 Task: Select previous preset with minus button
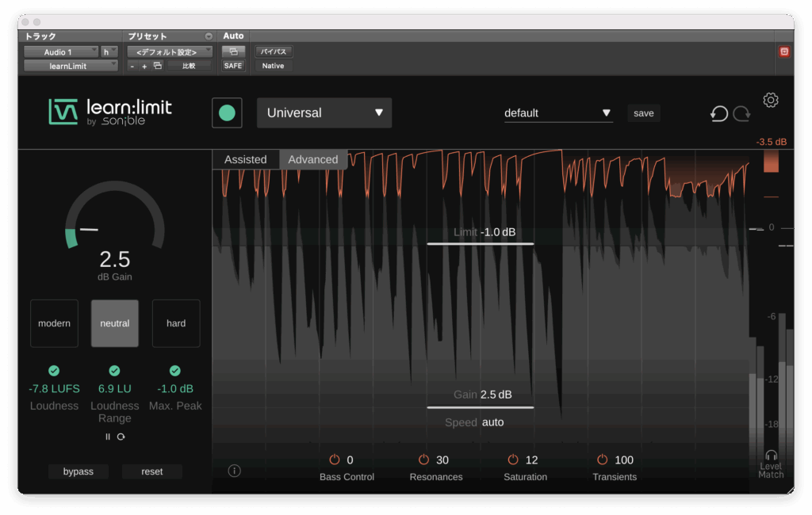tap(132, 67)
